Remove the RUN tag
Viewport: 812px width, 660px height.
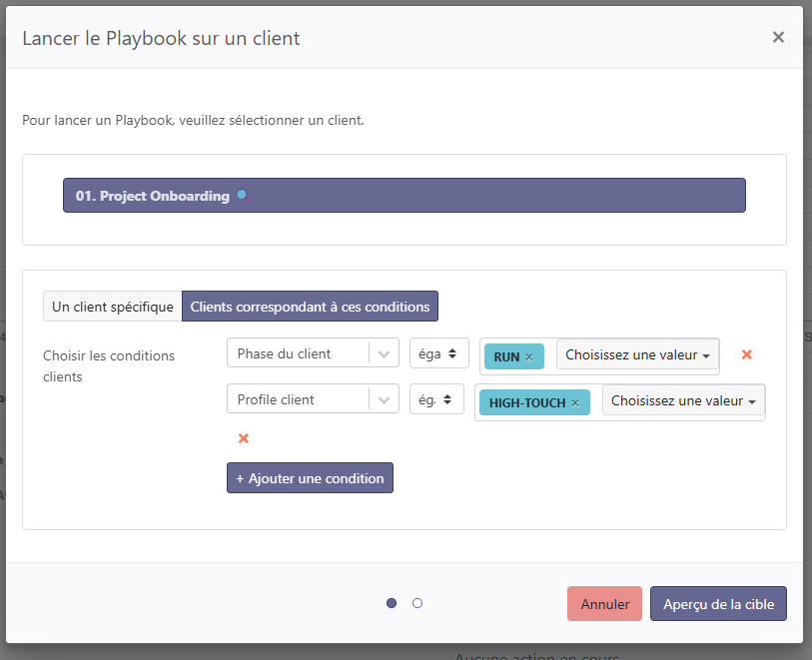529,357
